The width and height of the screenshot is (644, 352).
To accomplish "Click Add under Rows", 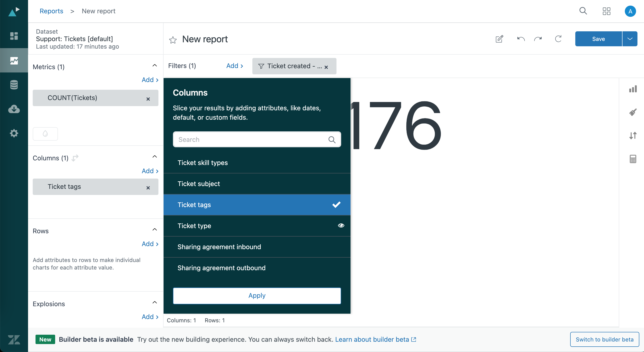I will point(150,244).
